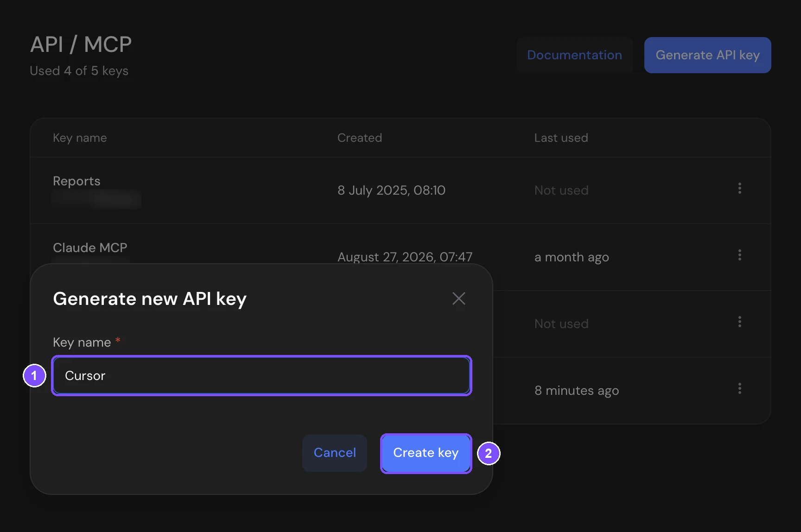
Task: Open the options menu for Claude MCP key
Action: [x=739, y=255]
